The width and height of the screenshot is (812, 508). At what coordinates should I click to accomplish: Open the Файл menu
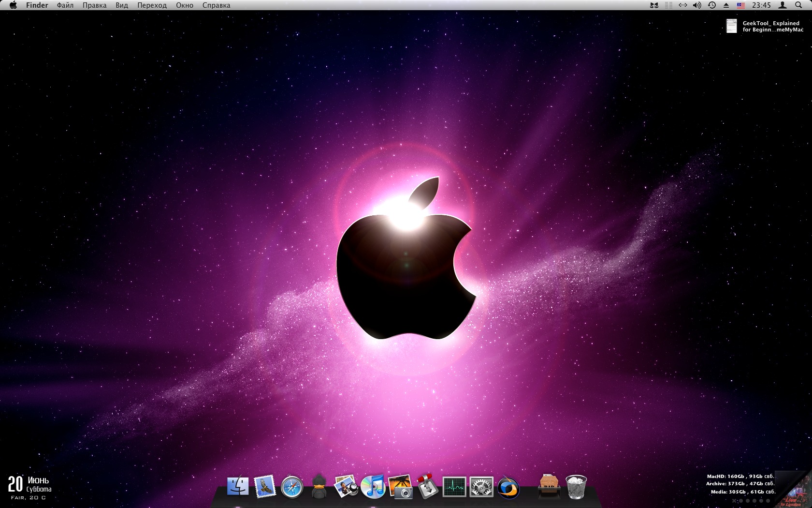pyautogui.click(x=65, y=5)
